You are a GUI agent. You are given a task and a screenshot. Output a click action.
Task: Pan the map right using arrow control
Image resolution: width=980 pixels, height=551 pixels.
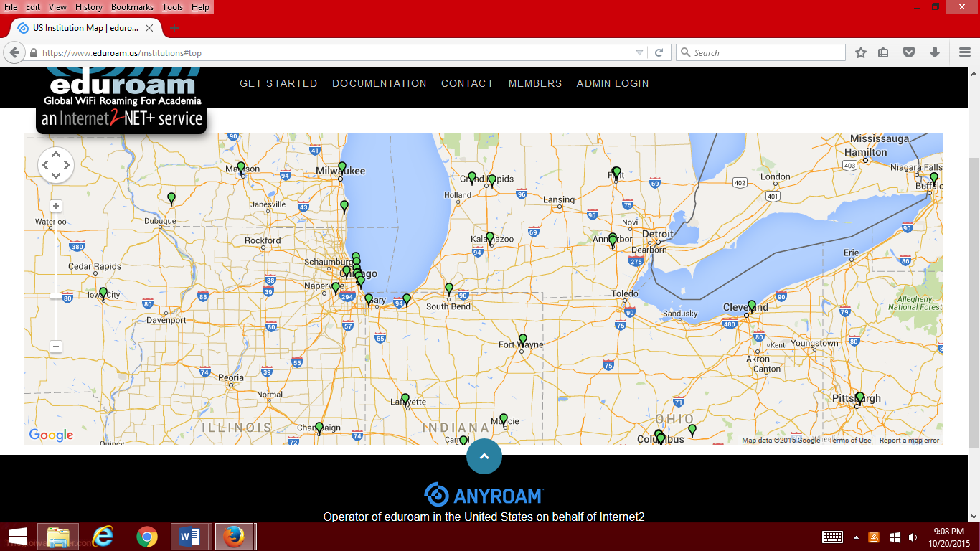(x=66, y=166)
